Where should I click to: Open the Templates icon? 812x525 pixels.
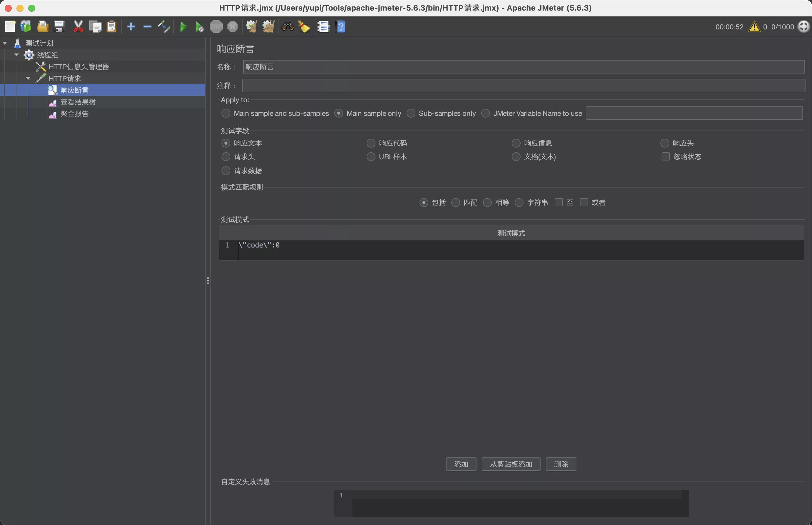26,26
